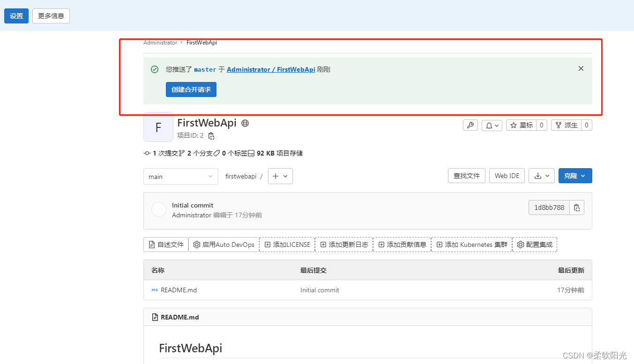The image size is (634, 364).
Task: Dismiss the push notification banner
Action: [x=581, y=68]
